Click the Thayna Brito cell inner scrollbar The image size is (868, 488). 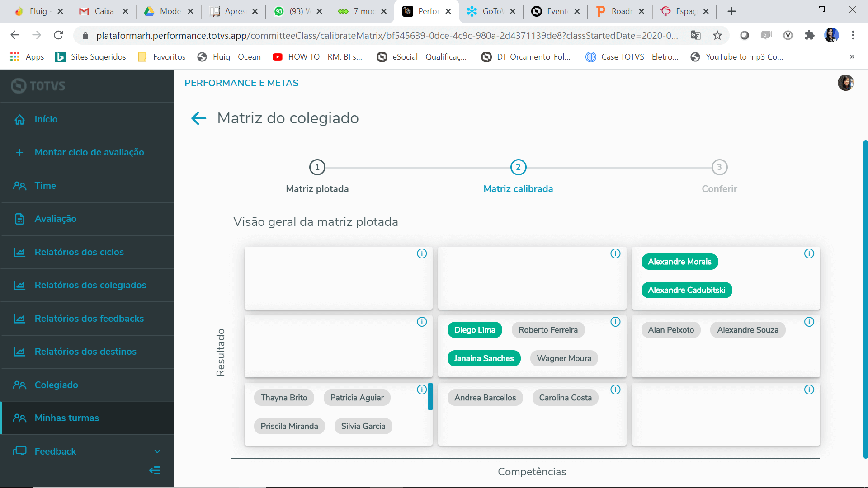click(430, 396)
